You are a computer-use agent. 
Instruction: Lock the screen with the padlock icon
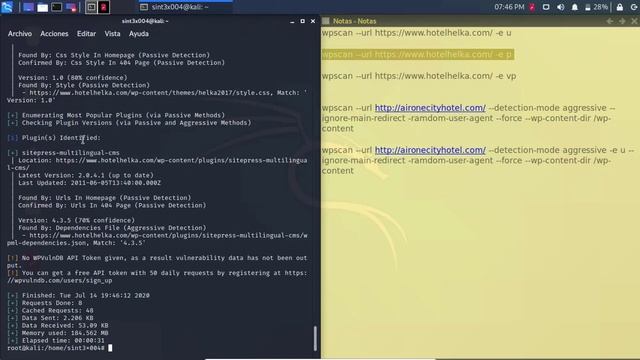pyautogui.click(x=620, y=7)
